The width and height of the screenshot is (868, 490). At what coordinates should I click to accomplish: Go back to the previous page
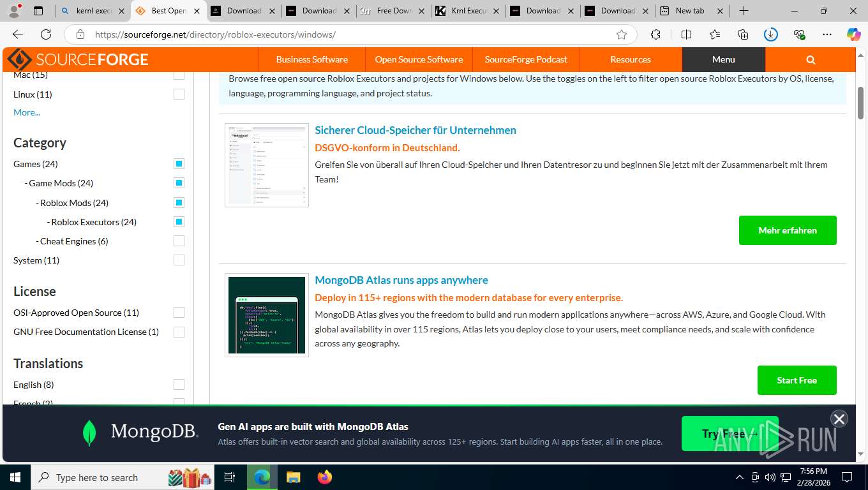coord(18,34)
